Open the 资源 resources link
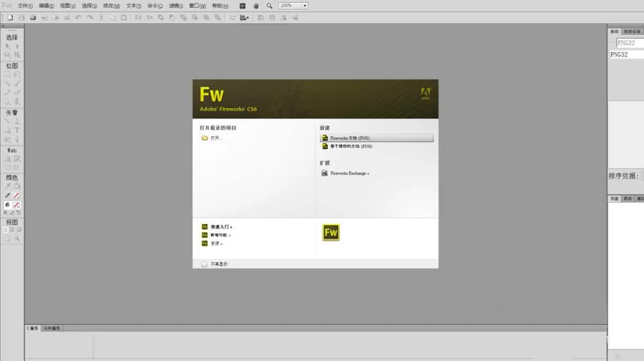 212,243
